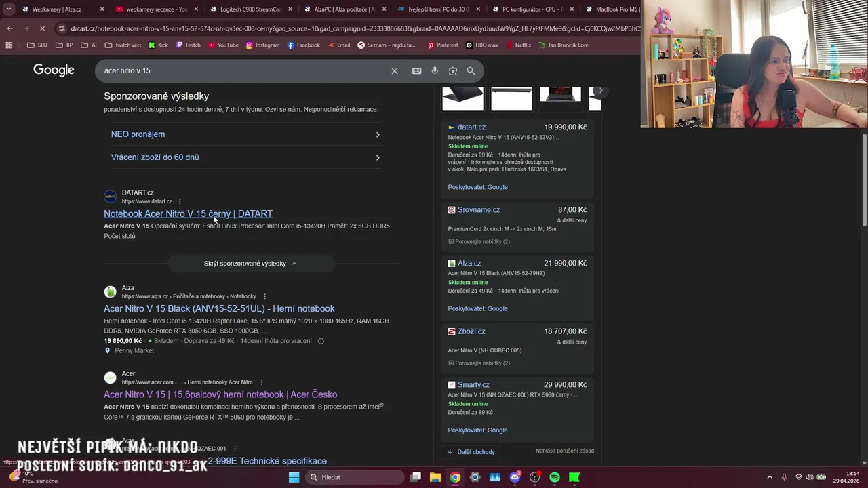Open the Netflix bookmark
This screenshot has height=488, width=868.
[x=518, y=45]
